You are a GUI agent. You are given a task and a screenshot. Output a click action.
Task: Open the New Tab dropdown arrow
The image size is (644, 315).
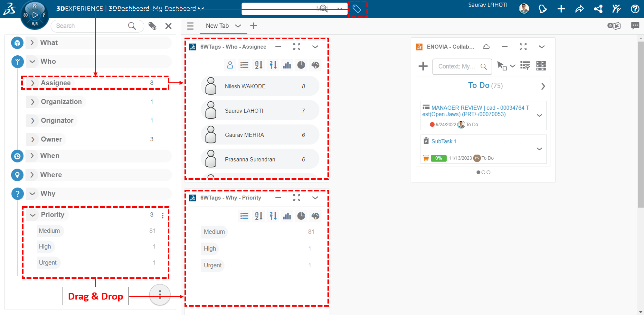238,26
